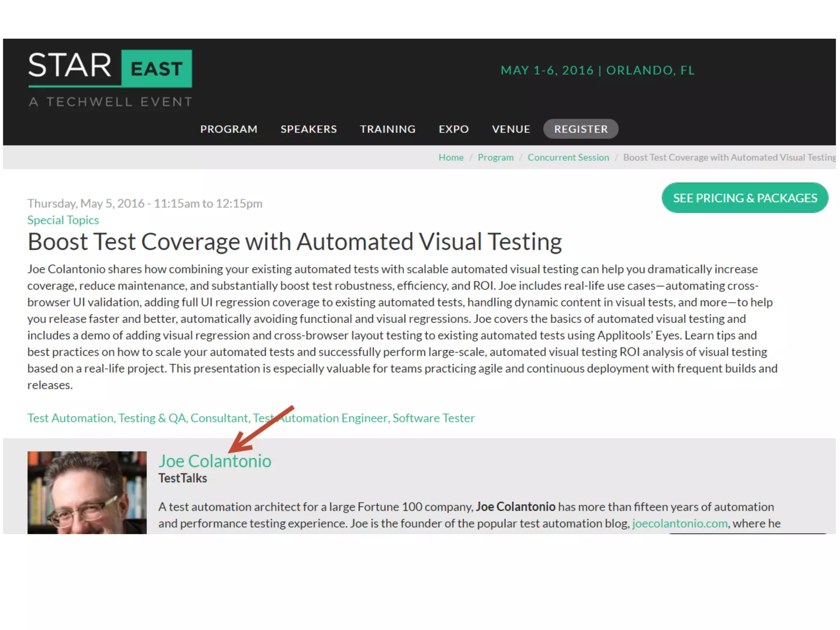The image size is (840, 630).
Task: Open the VENUE nav item
Action: [511, 129]
